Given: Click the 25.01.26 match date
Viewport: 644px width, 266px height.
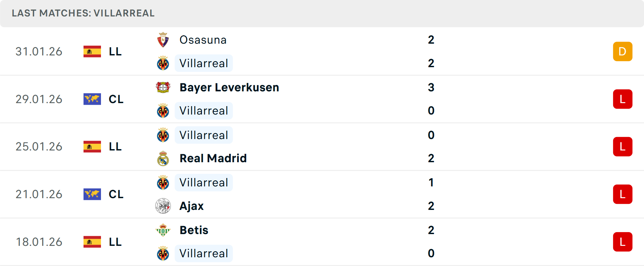Looking at the screenshot, I should click(x=39, y=147).
